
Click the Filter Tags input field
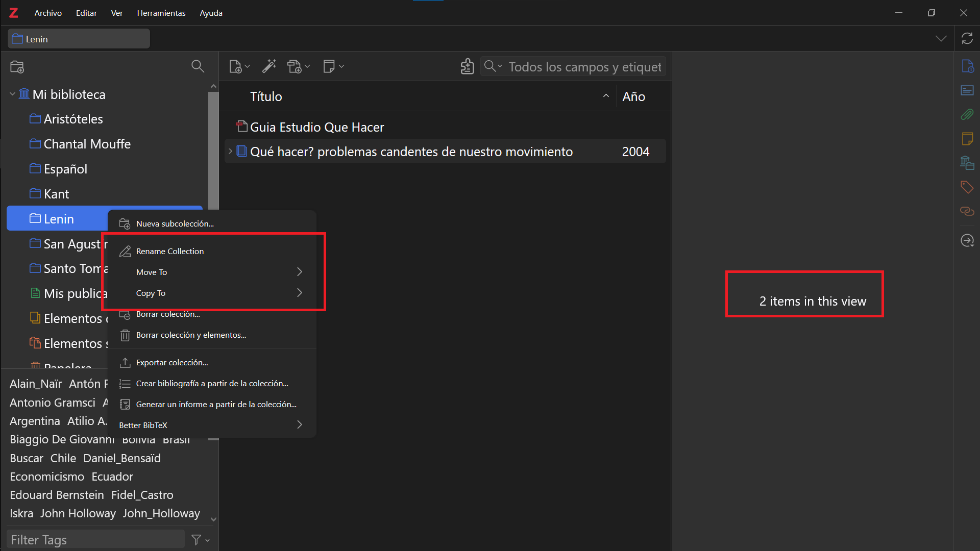coord(96,540)
